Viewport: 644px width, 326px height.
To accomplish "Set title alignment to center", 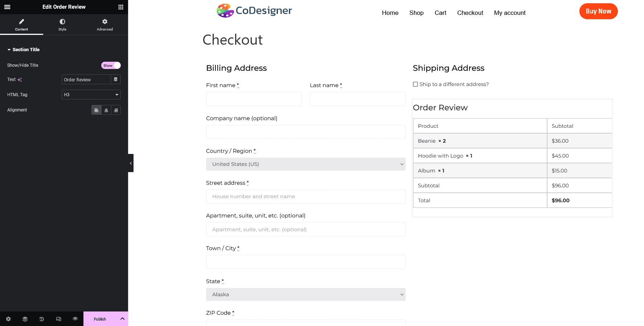I will click(106, 110).
